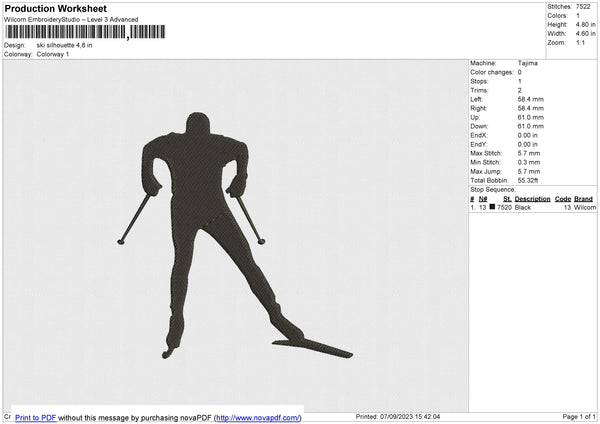Click the 'Brand' column header
The height and width of the screenshot is (424, 600).
(x=584, y=199)
